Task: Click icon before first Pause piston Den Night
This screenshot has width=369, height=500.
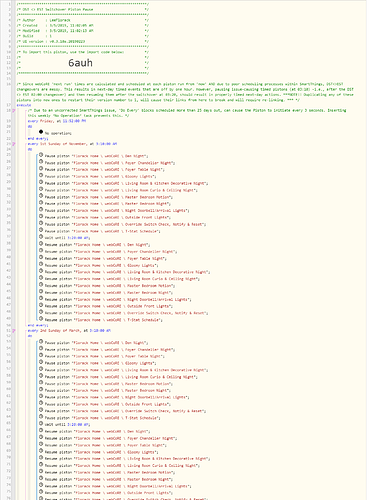Action: coord(41,155)
